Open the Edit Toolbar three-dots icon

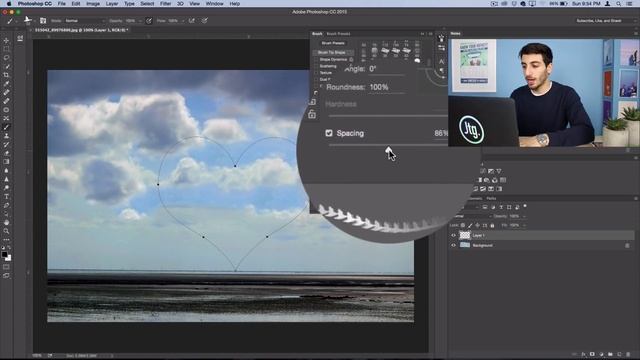point(6,240)
